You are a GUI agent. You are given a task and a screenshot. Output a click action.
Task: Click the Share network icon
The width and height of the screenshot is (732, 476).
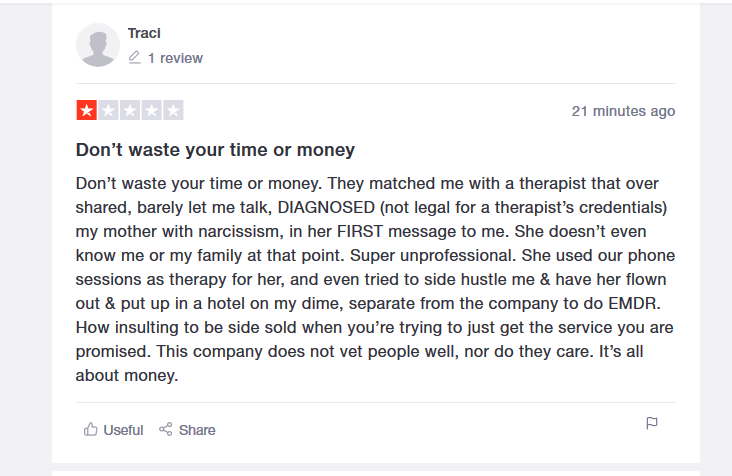coord(166,430)
